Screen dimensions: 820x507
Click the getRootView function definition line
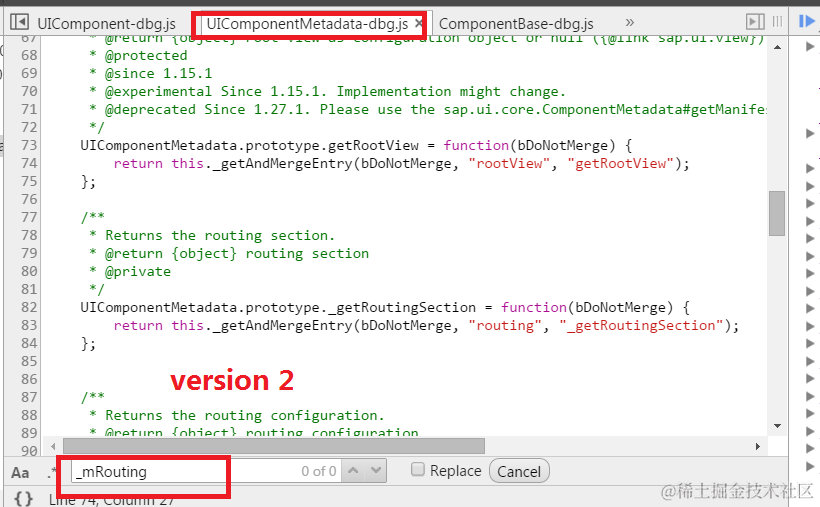356,145
